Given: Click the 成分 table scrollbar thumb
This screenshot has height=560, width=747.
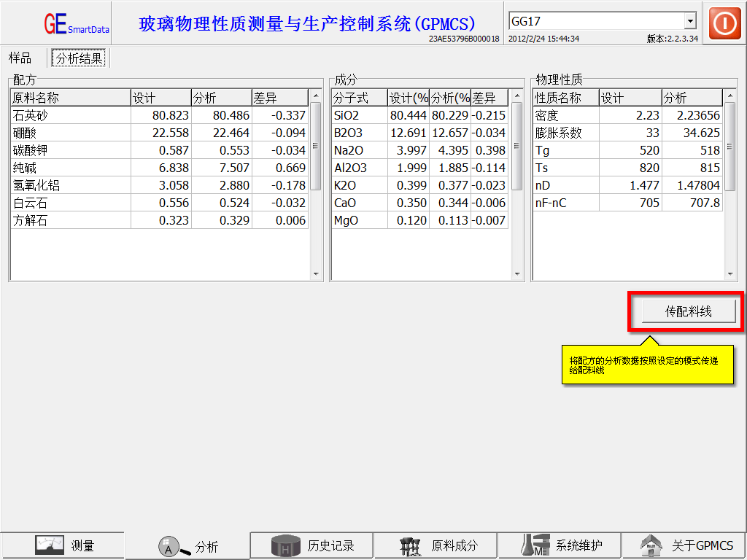Looking at the screenshot, I should pos(517,146).
